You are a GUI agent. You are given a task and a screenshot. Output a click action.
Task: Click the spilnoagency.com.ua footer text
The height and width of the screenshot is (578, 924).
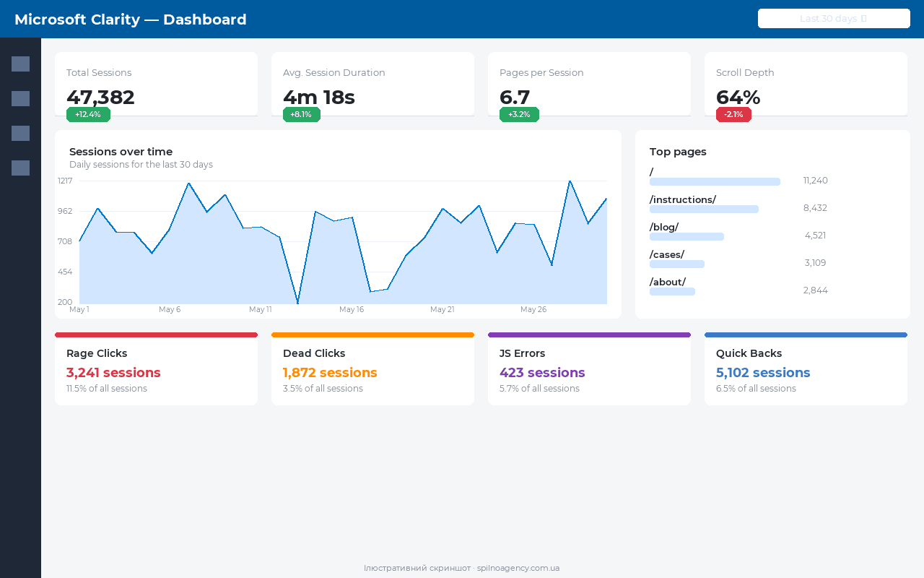click(x=518, y=568)
